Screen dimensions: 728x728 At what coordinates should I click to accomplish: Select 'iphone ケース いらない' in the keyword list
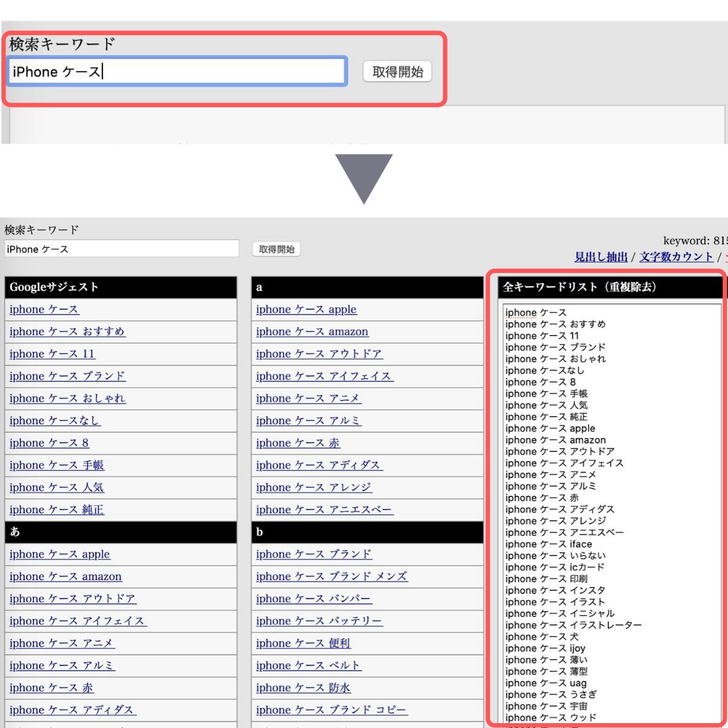coord(555,556)
